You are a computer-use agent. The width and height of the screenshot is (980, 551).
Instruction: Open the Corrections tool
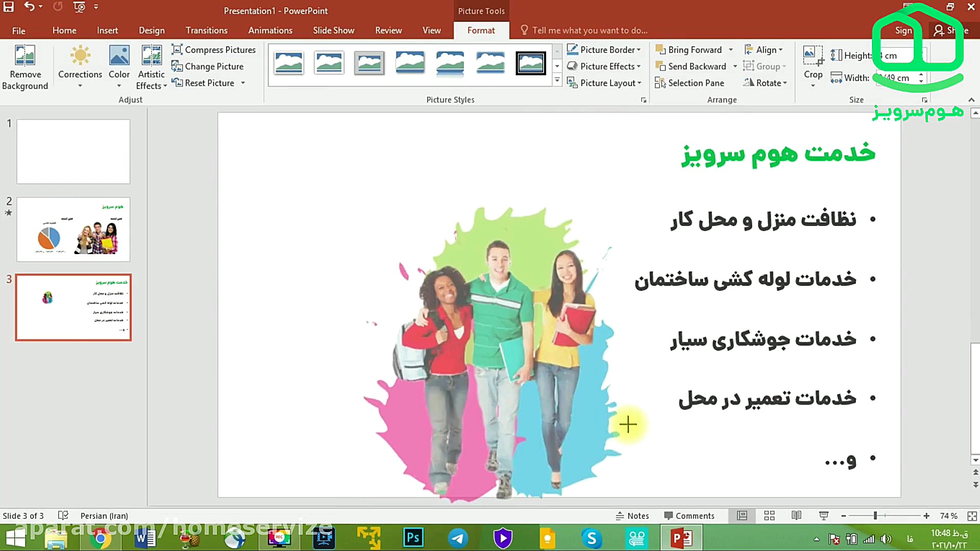(80, 56)
